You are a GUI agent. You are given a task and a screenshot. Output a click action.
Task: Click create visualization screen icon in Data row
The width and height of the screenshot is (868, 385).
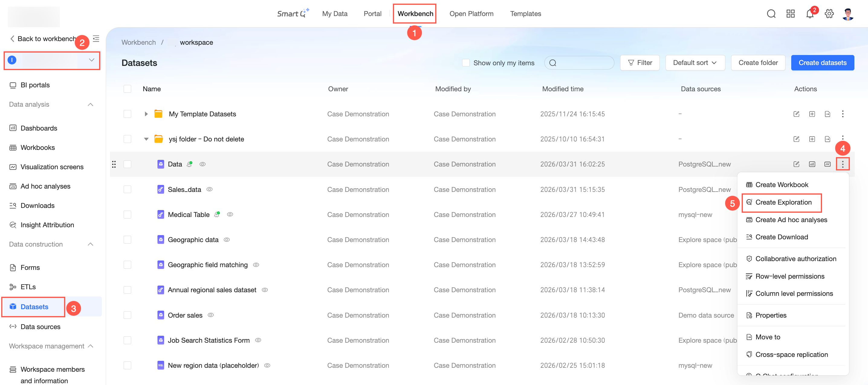pos(827,164)
